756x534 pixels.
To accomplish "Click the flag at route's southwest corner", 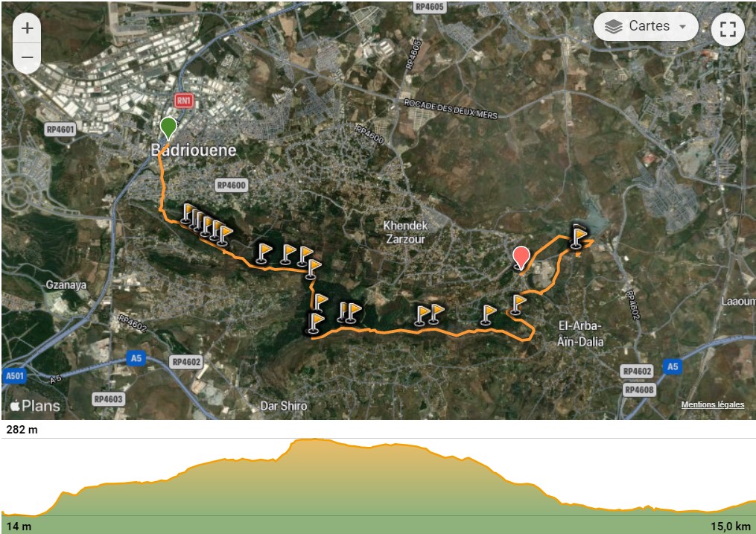I will tap(315, 322).
